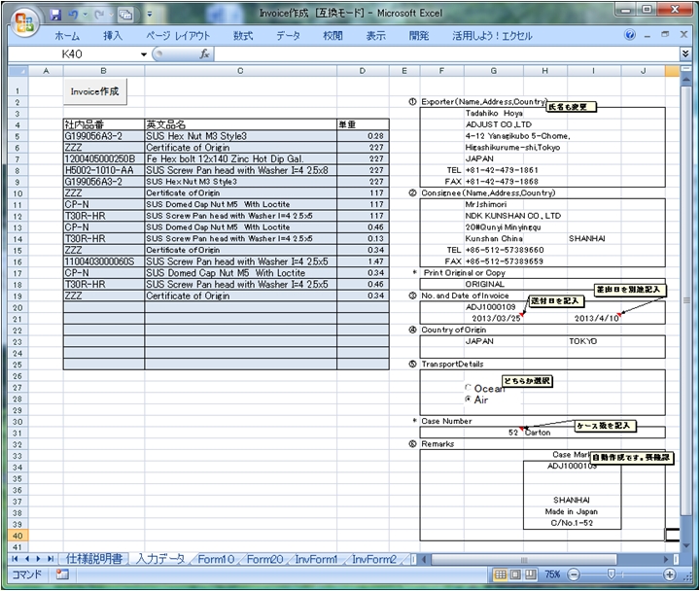Viewport: 700px width, 591px height.
Task: Redo action from the quick access toolbar
Action: (x=99, y=15)
